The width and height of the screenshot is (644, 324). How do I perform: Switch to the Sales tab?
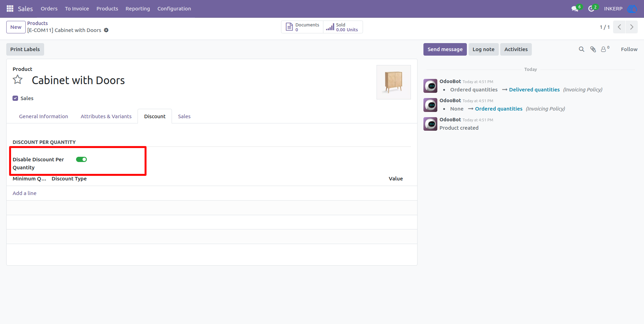click(184, 116)
